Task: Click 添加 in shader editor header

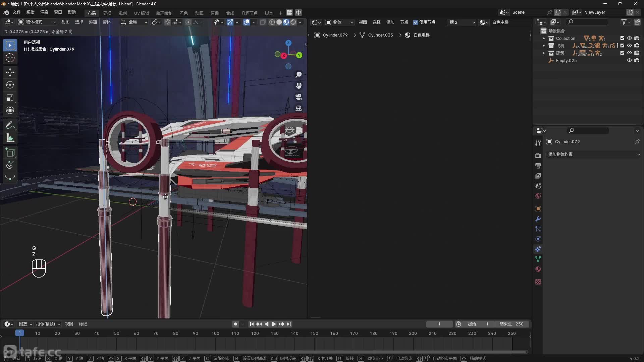Action: tap(390, 22)
